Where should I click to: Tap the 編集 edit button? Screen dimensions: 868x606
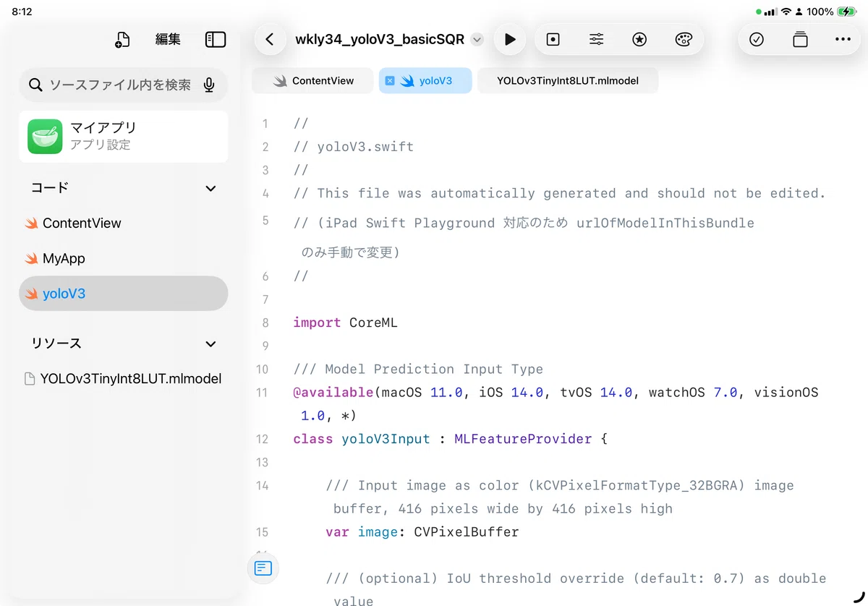[168, 40]
